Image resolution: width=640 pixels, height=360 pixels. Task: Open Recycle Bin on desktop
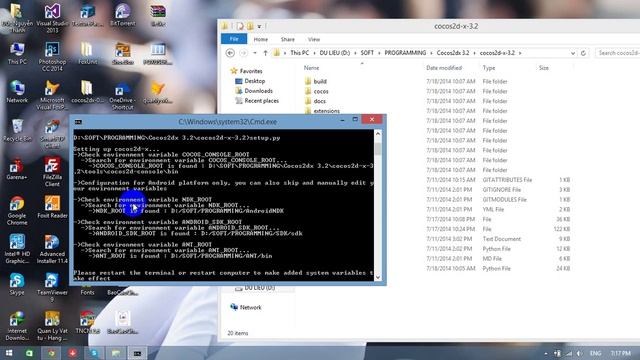pyautogui.click(x=17, y=130)
